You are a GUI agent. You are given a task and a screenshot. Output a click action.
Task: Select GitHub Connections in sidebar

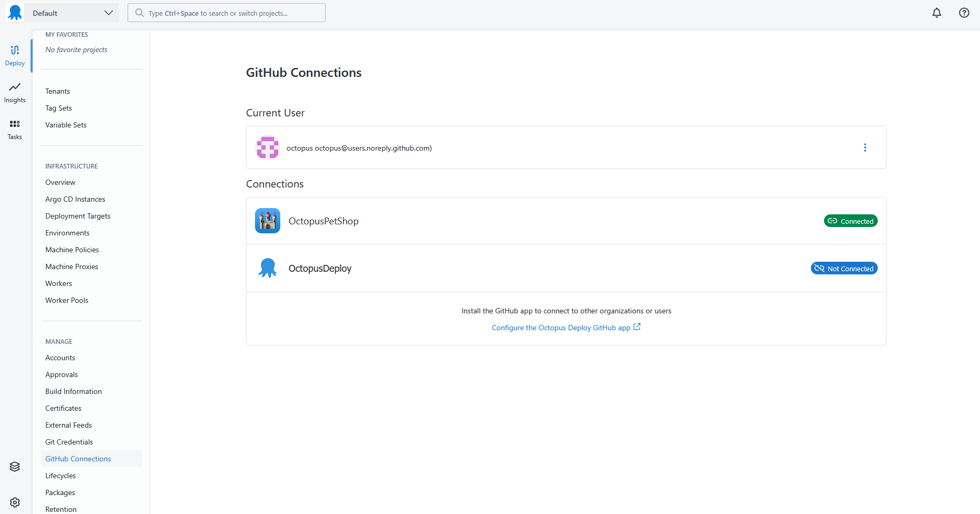coord(92,459)
